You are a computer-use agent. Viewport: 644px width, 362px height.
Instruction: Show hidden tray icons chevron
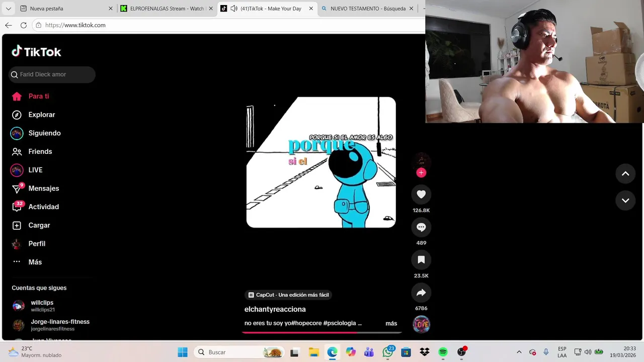click(519, 352)
